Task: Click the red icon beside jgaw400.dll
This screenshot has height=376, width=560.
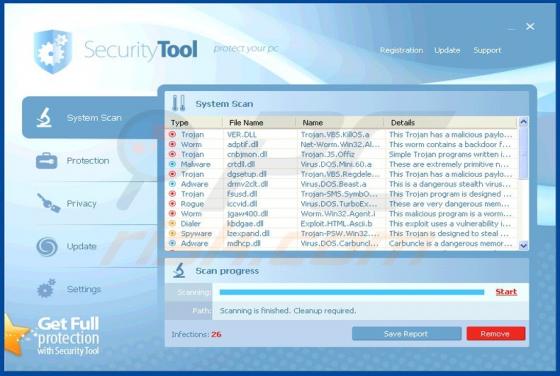Action: point(172,214)
